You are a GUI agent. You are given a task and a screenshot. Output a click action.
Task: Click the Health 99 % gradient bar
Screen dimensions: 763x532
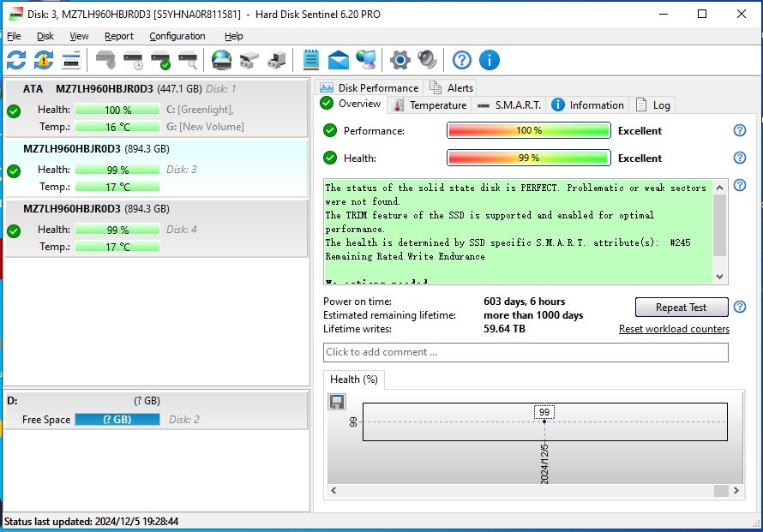coord(528,158)
